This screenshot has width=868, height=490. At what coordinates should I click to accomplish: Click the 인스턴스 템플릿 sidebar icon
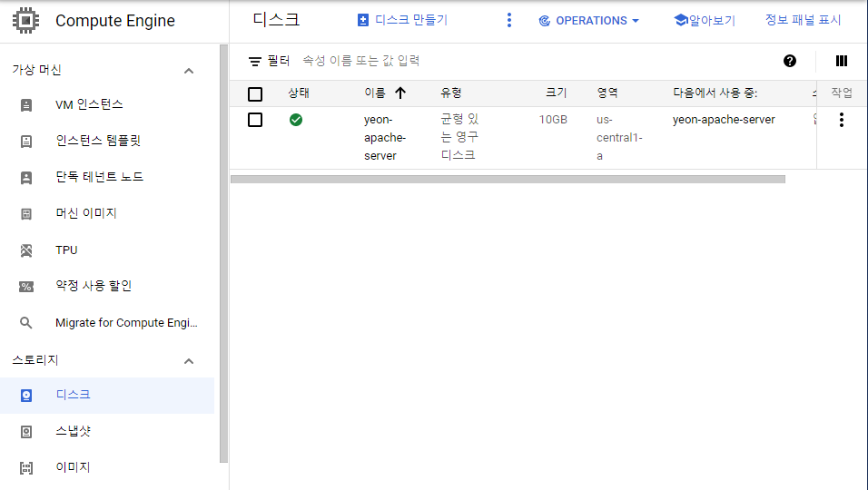26,141
